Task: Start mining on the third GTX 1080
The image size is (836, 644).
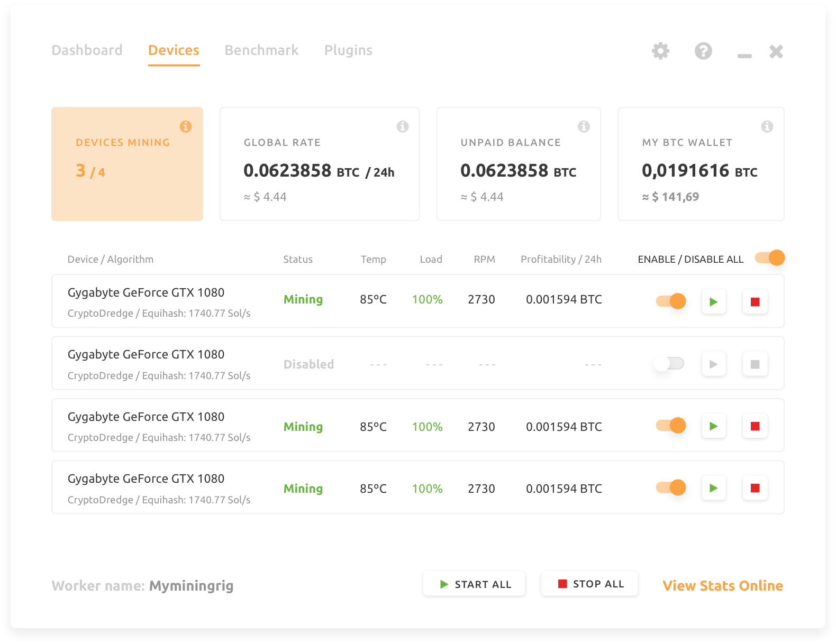Action: click(714, 426)
